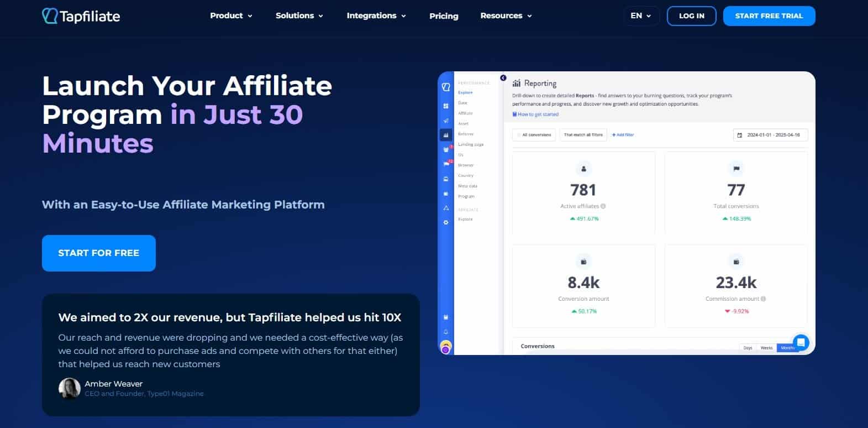868x428 pixels.
Task: Select Country in the reporting side menu
Action: 466,175
